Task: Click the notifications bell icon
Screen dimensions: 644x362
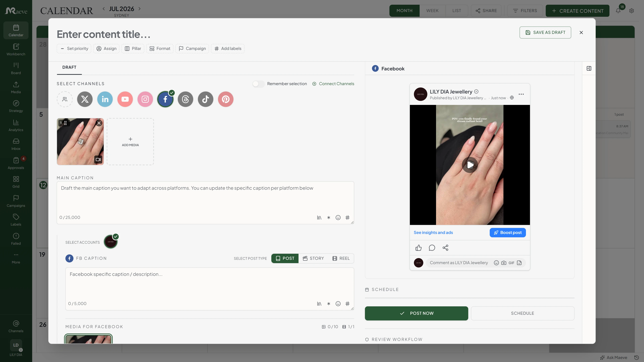Action: [618, 11]
